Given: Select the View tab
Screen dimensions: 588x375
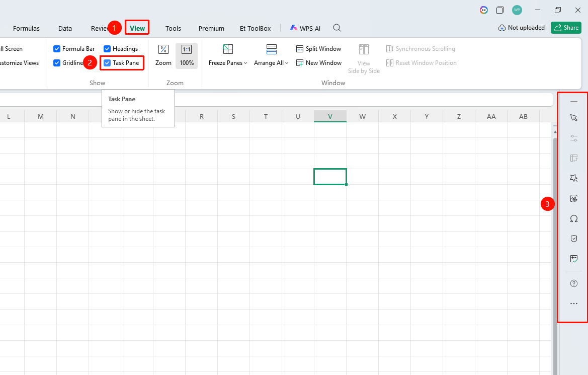Looking at the screenshot, I should coord(137,28).
